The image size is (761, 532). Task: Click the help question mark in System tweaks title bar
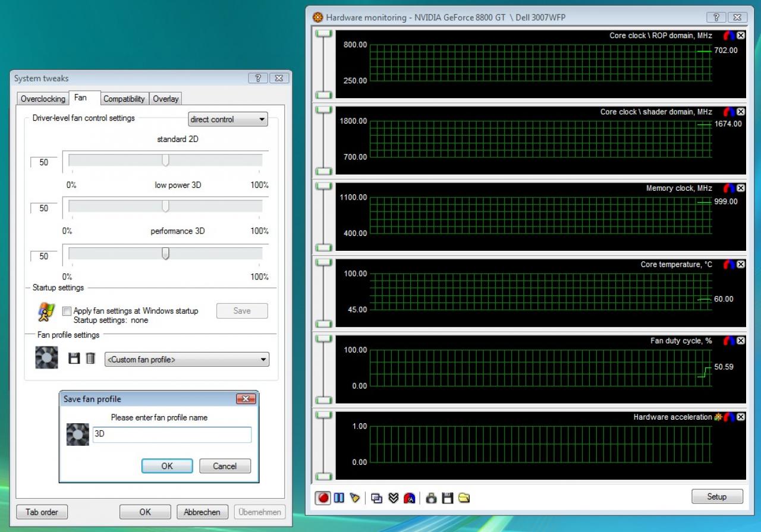point(258,78)
